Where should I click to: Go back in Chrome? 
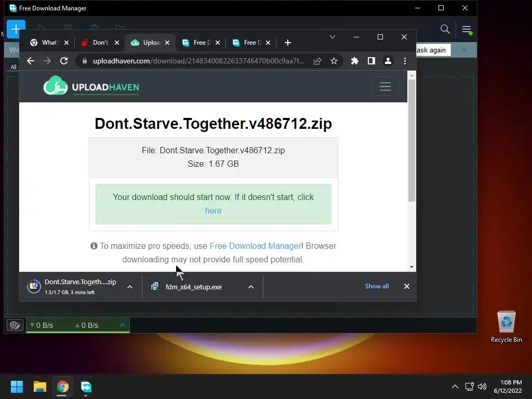point(31,61)
